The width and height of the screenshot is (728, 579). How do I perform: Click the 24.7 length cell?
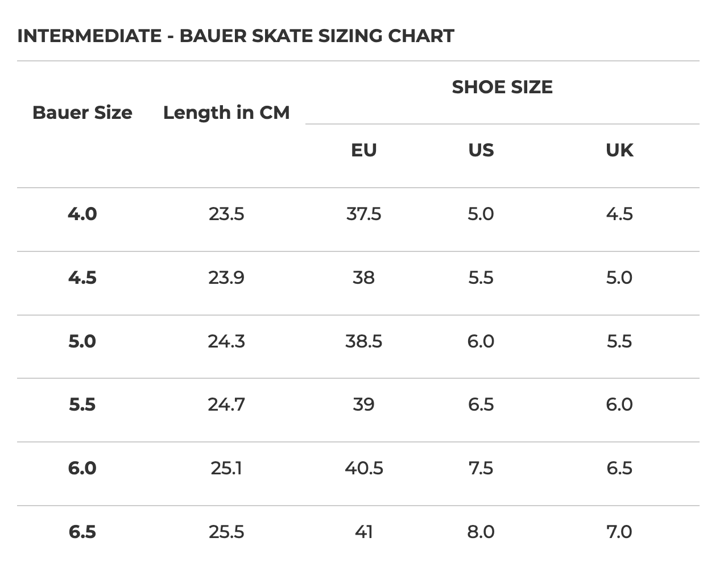point(226,404)
